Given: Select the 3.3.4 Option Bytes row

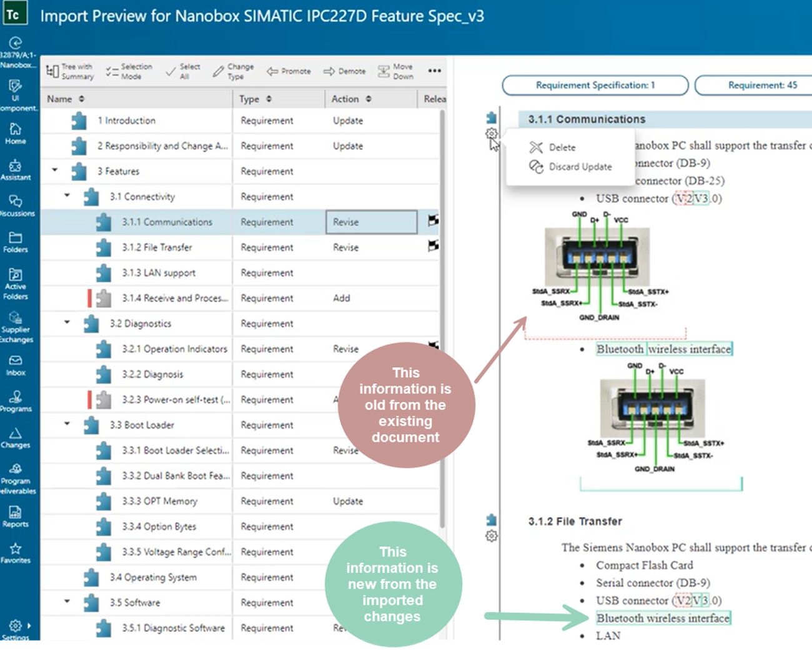Looking at the screenshot, I should pyautogui.click(x=240, y=526).
